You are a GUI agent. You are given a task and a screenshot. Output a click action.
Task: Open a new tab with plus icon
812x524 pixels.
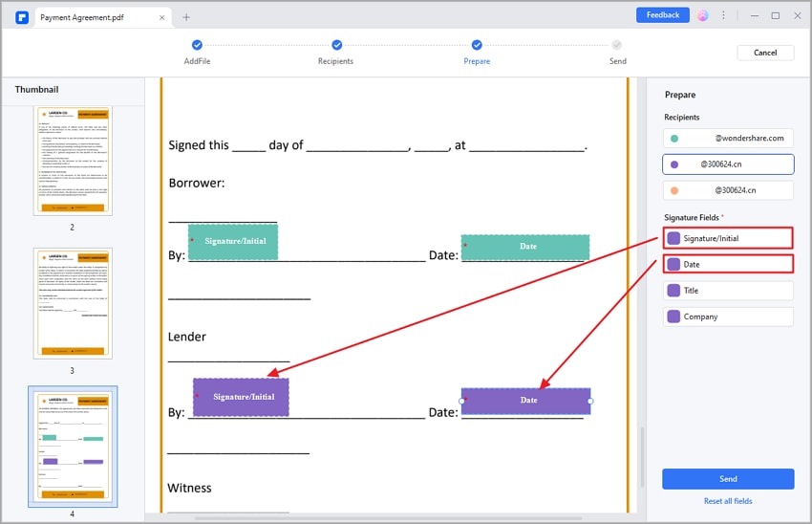186,16
